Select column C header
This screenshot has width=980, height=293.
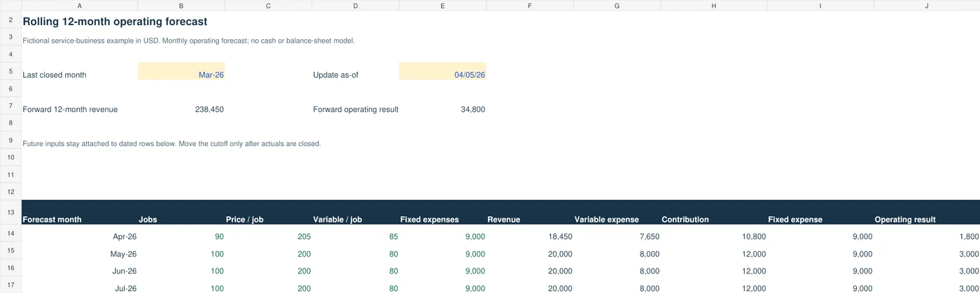[268, 6]
